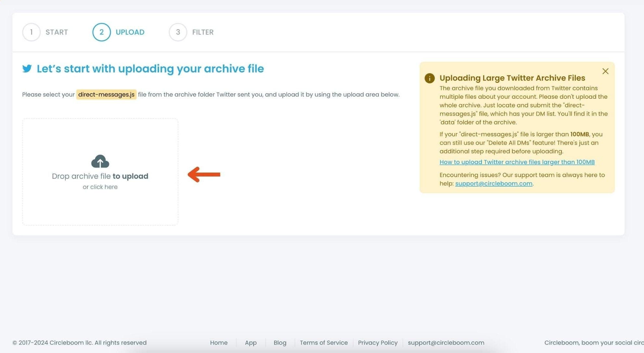Screen dimensions: 644x353
Task: Open the START step
Action: [57, 32]
